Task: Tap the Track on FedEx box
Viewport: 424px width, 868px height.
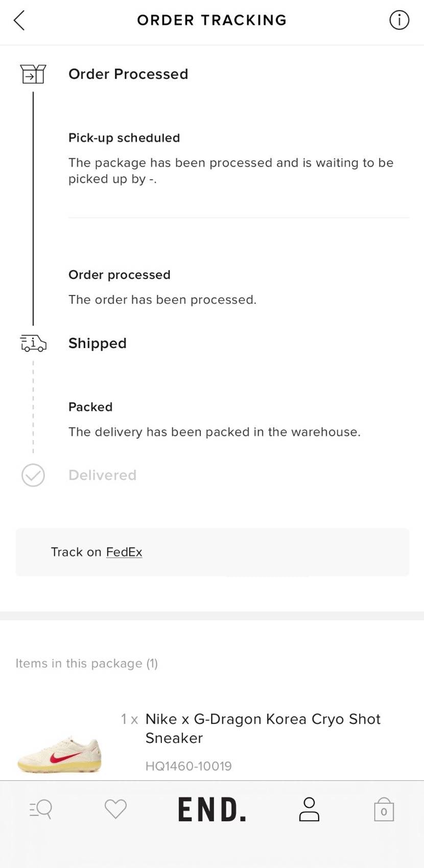Action: (x=213, y=552)
